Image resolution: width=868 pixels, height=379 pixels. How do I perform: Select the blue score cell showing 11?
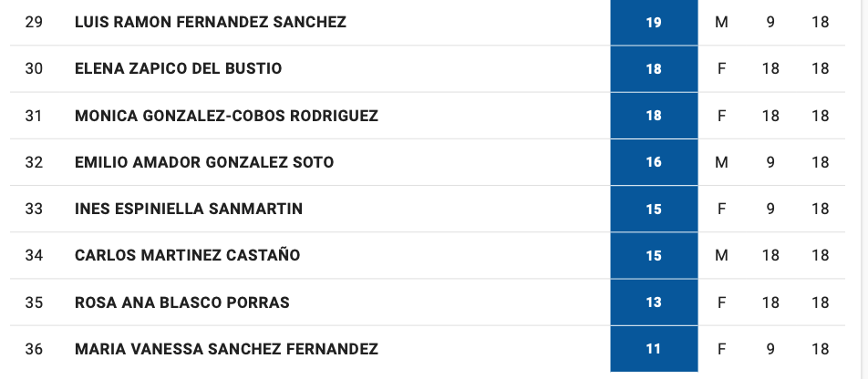(x=654, y=349)
